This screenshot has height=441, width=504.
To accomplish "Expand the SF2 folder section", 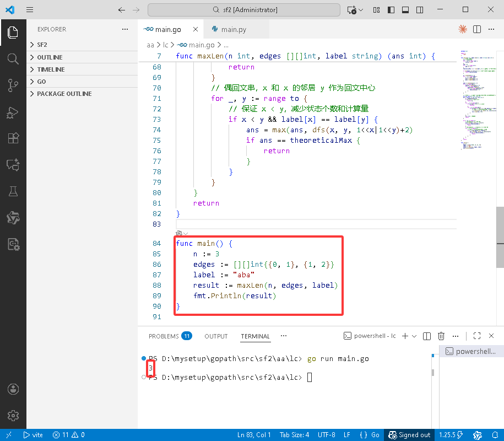I will point(82,45).
